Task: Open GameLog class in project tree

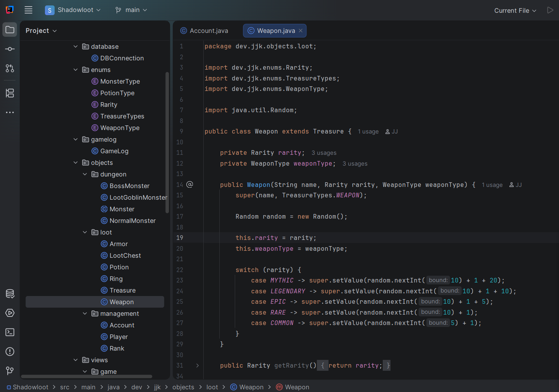Action: coord(110,151)
